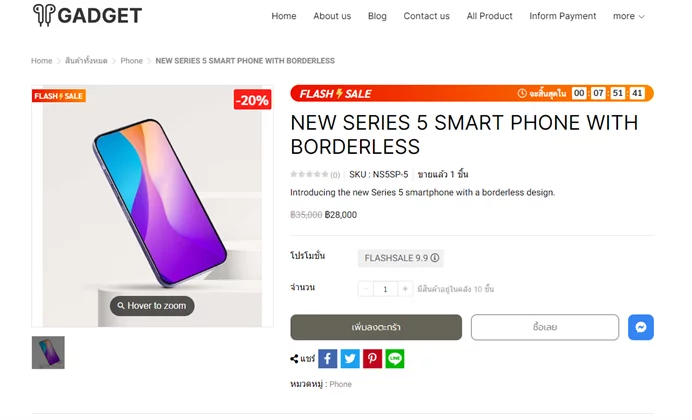This screenshot has height=420, width=692.
Task: Go to Inform Payment page
Action: 563,16
